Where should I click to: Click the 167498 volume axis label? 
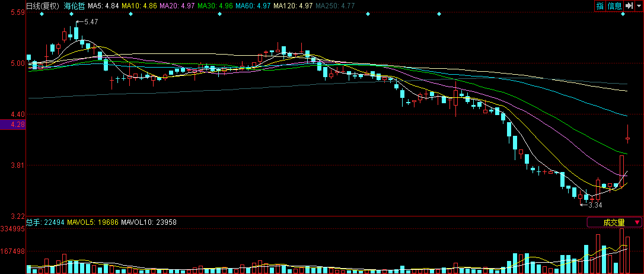[x=12, y=251]
